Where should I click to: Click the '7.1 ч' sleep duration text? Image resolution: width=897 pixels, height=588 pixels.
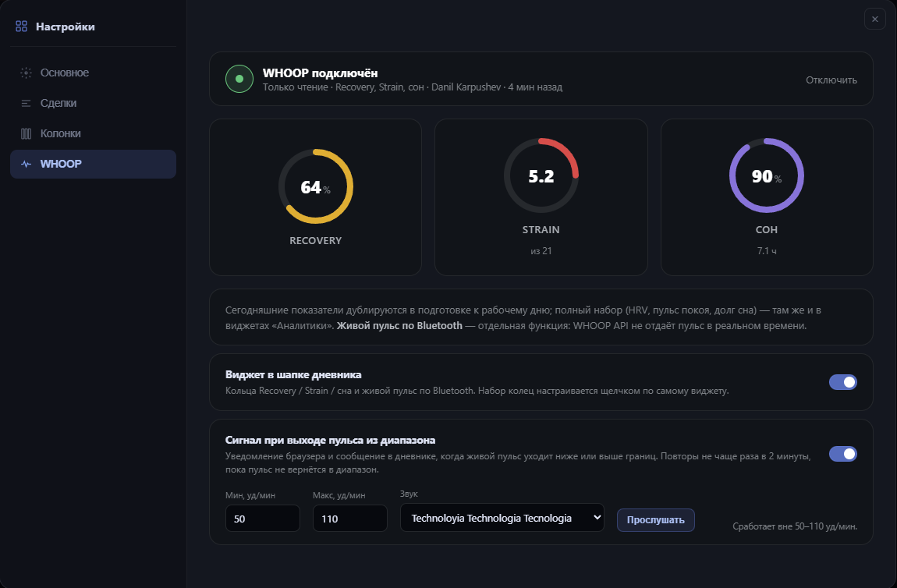[x=767, y=251]
